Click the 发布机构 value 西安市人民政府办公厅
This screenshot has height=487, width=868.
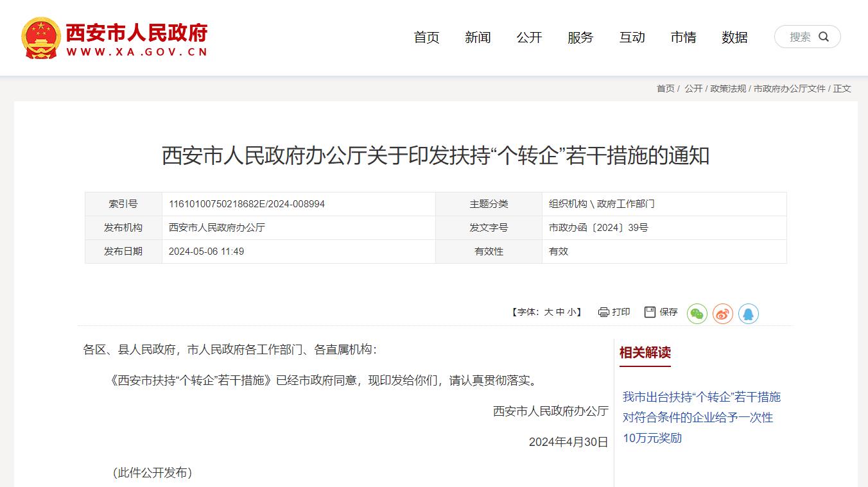(217, 228)
